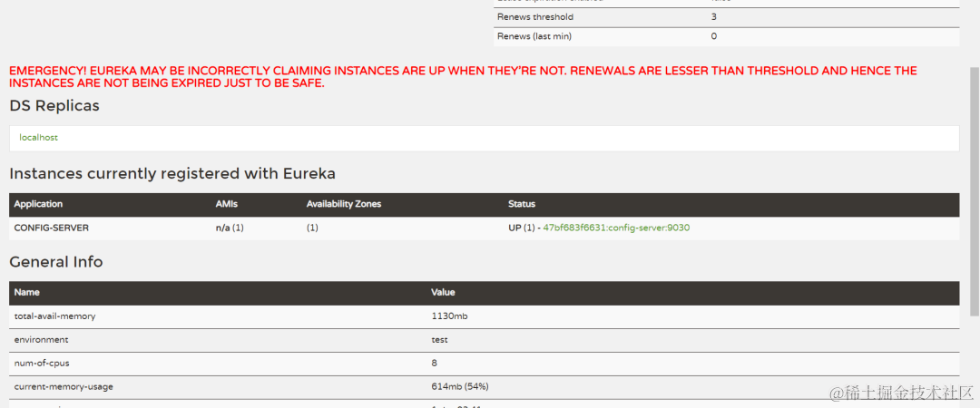Select the n/a (1) AMIs cell
The width and height of the screenshot is (980, 408).
pos(230,228)
